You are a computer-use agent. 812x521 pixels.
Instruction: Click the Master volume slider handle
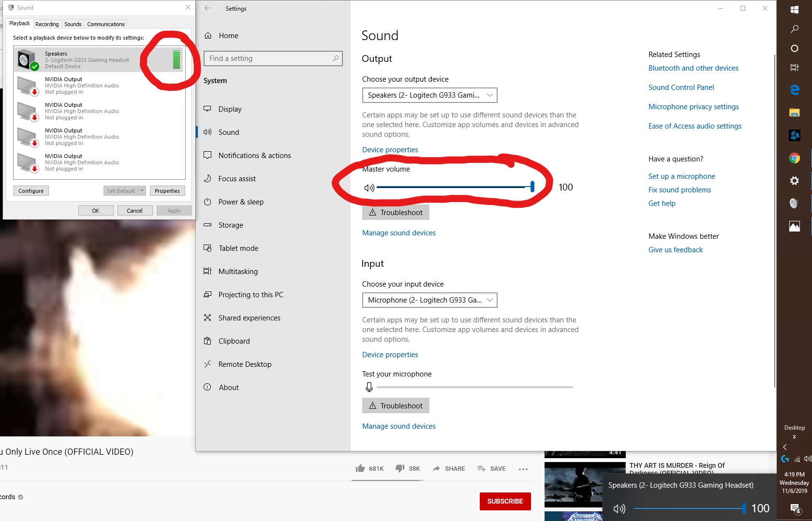pos(532,187)
